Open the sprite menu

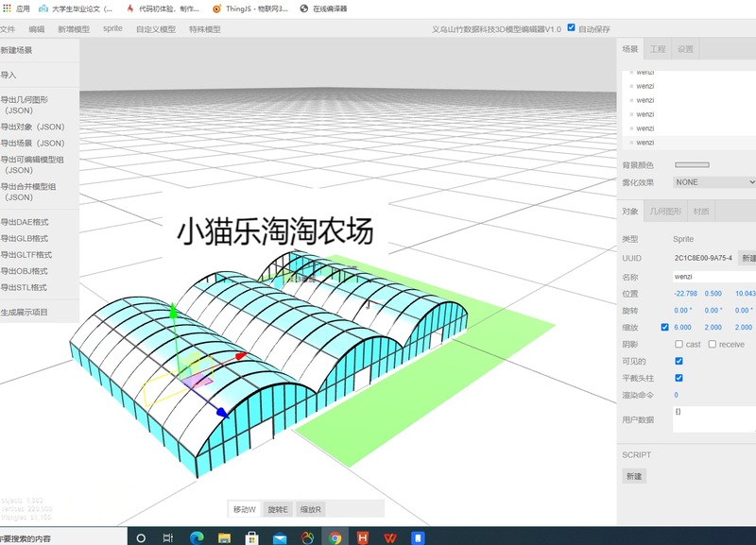click(x=112, y=28)
